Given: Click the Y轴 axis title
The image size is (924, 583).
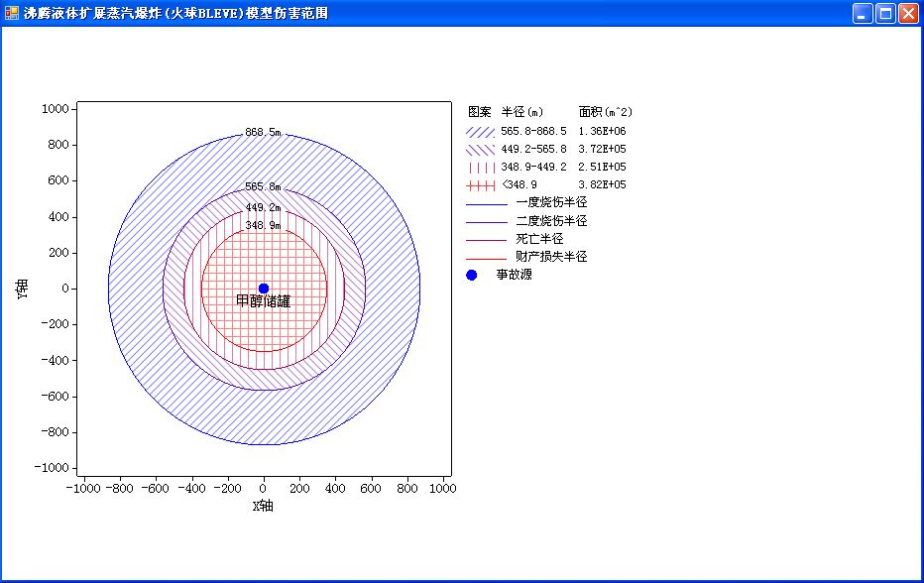Looking at the screenshot, I should [x=23, y=289].
